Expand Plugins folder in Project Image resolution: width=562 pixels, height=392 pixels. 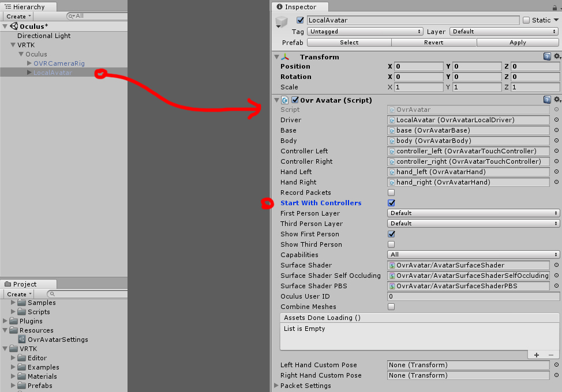point(5,321)
